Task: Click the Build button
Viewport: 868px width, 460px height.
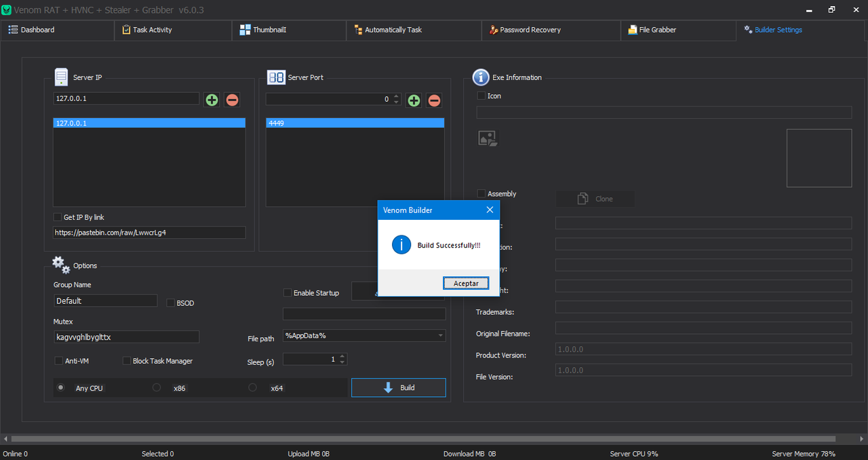Action: 399,387
